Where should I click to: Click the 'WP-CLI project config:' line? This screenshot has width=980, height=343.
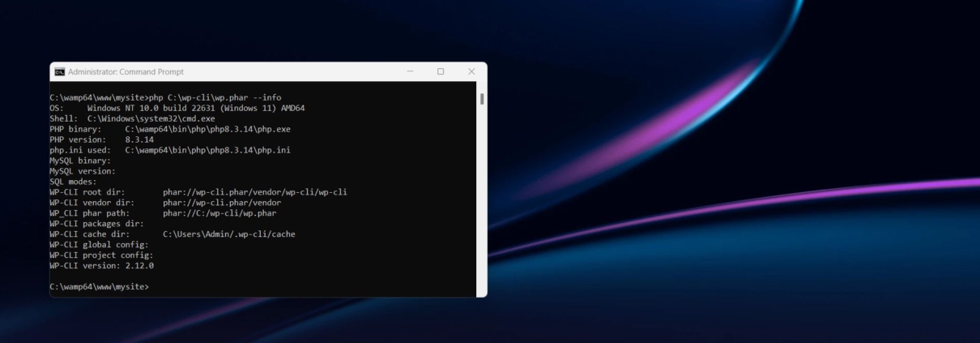coord(101,255)
